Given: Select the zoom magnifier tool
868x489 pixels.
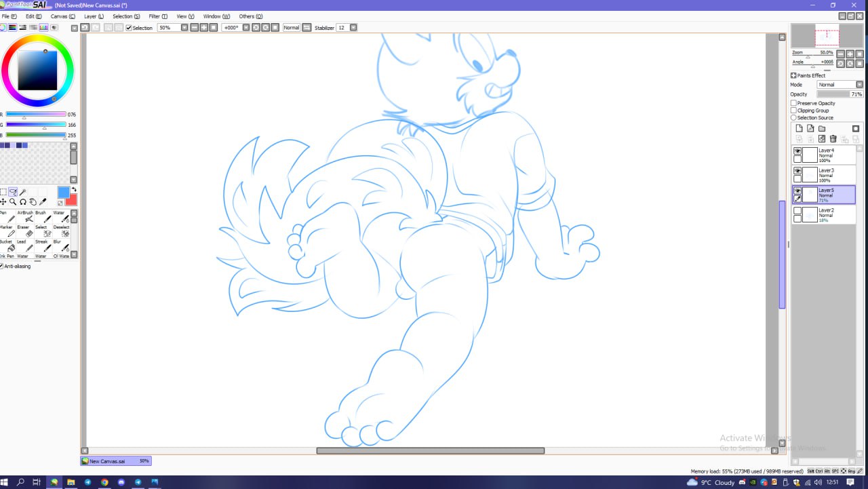Looking at the screenshot, I should [x=13, y=202].
